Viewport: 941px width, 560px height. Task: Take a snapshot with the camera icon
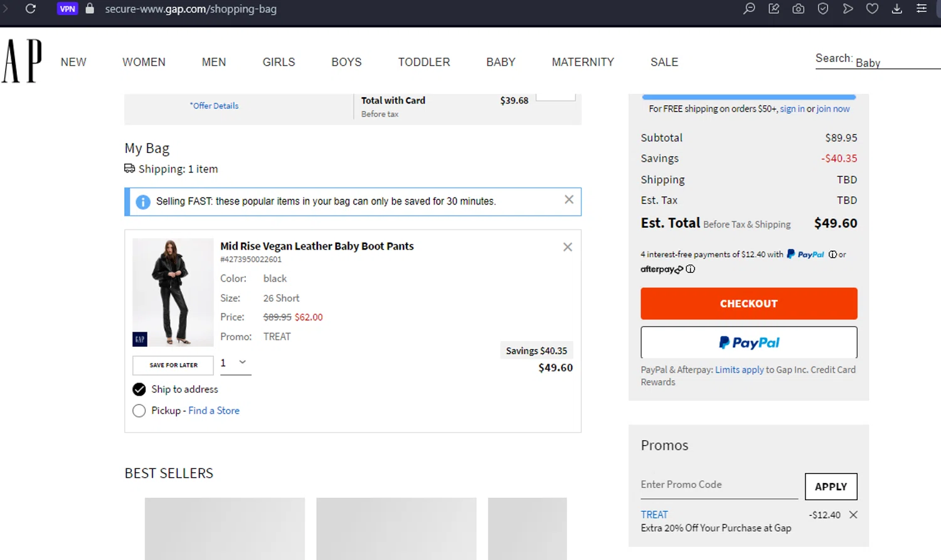[x=798, y=9]
